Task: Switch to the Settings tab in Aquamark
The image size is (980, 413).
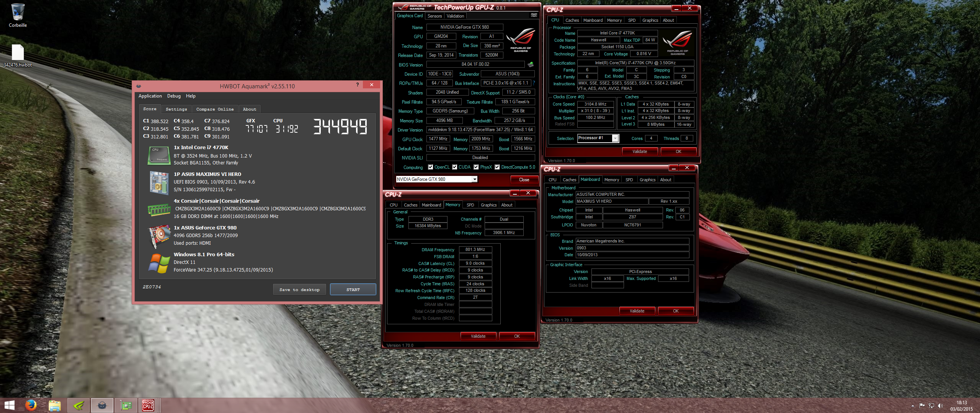Action: point(176,109)
